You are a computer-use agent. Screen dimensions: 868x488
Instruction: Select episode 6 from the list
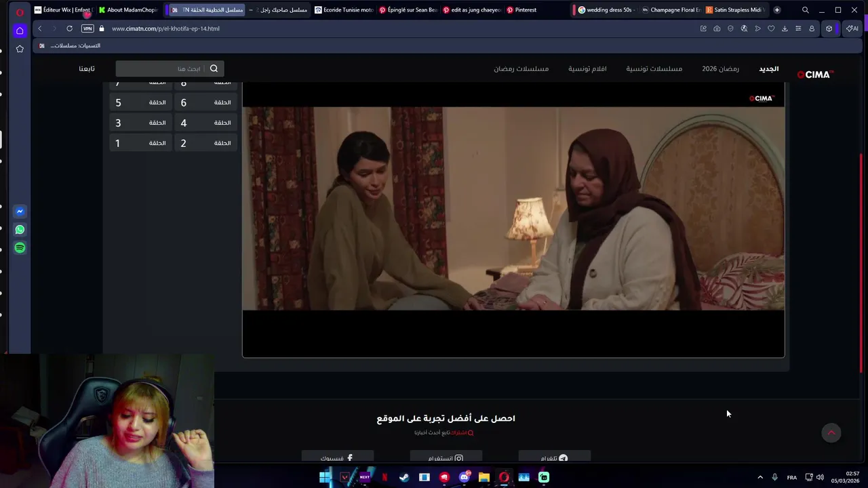pos(205,102)
